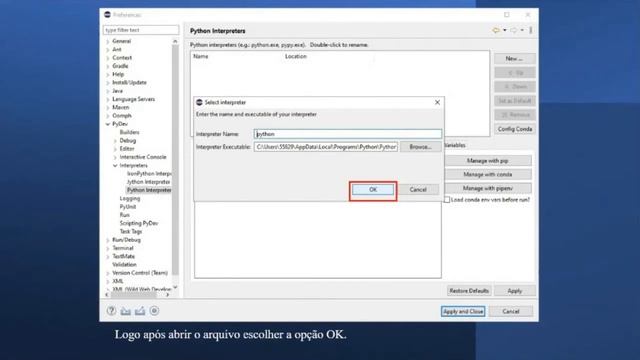Image resolution: width=640 pixels, height=360 pixels.
Task: Select IronPython Interpreter item
Action: coord(149,173)
